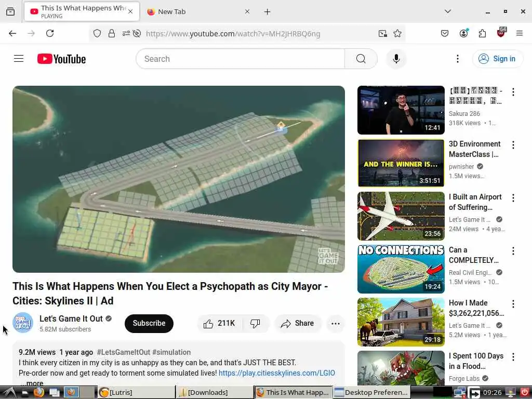Open Let's Game It Out channel avatar
The height and width of the screenshot is (399, 532).
pos(23,323)
